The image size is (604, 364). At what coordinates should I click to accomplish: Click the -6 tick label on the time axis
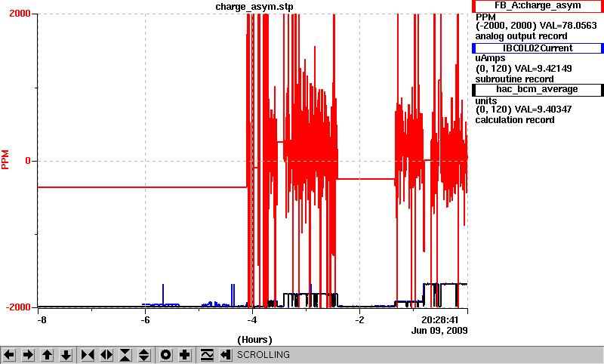point(145,320)
